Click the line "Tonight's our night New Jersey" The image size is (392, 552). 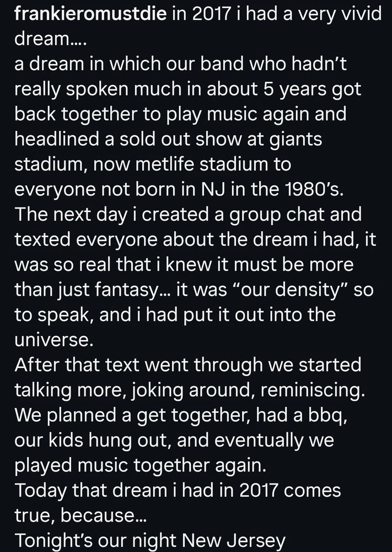coord(150,540)
